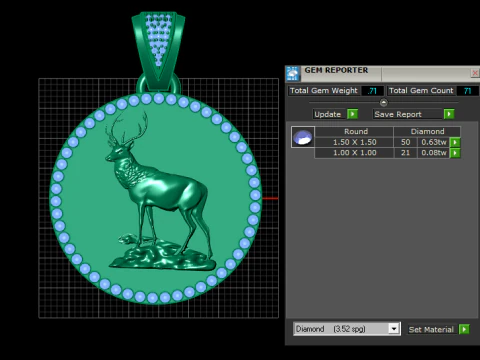Open the Diamond (3.52 spg) material dropdown

tap(394, 329)
